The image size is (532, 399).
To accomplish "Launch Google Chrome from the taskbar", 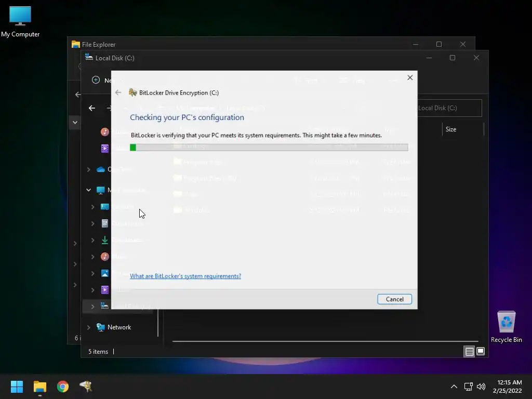I will [63, 387].
